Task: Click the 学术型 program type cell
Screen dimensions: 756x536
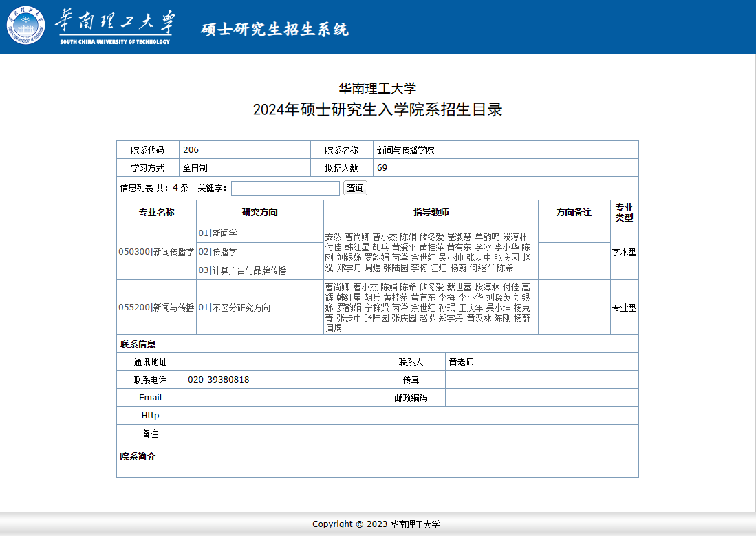Action: coord(625,252)
